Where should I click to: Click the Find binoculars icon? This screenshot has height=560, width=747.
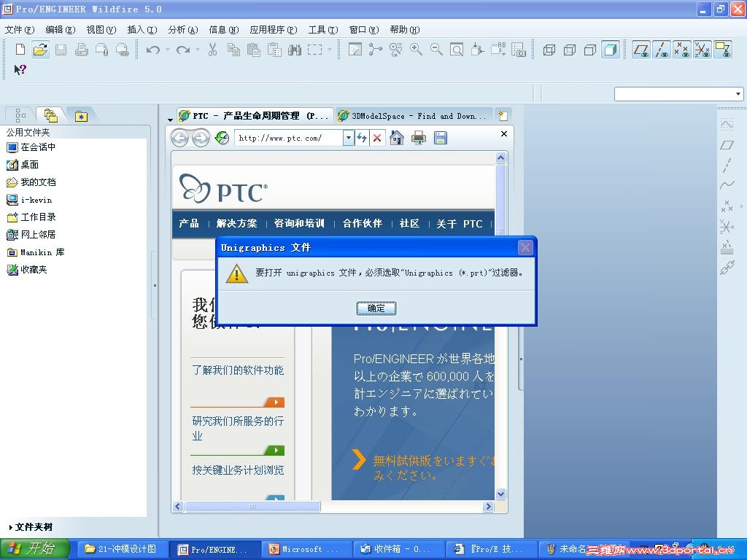pos(295,49)
